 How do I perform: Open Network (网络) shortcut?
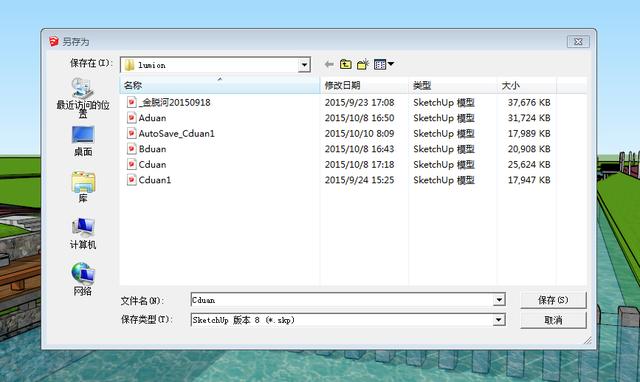83,280
